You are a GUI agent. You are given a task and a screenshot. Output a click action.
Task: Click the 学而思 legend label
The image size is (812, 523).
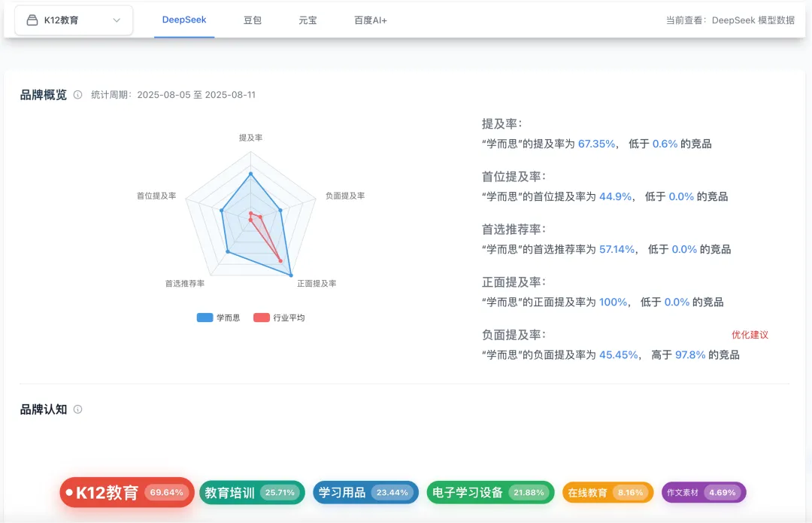click(x=229, y=318)
